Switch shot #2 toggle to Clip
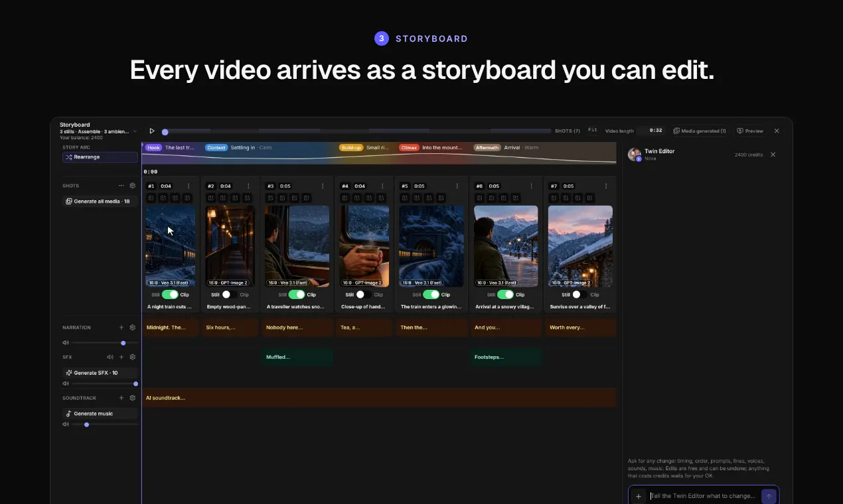 230,294
